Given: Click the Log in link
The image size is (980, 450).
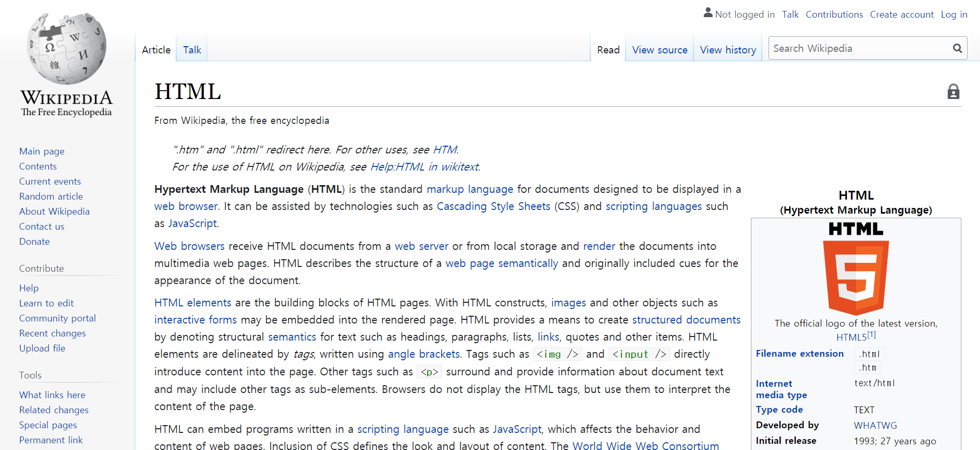Looking at the screenshot, I should [x=954, y=15].
